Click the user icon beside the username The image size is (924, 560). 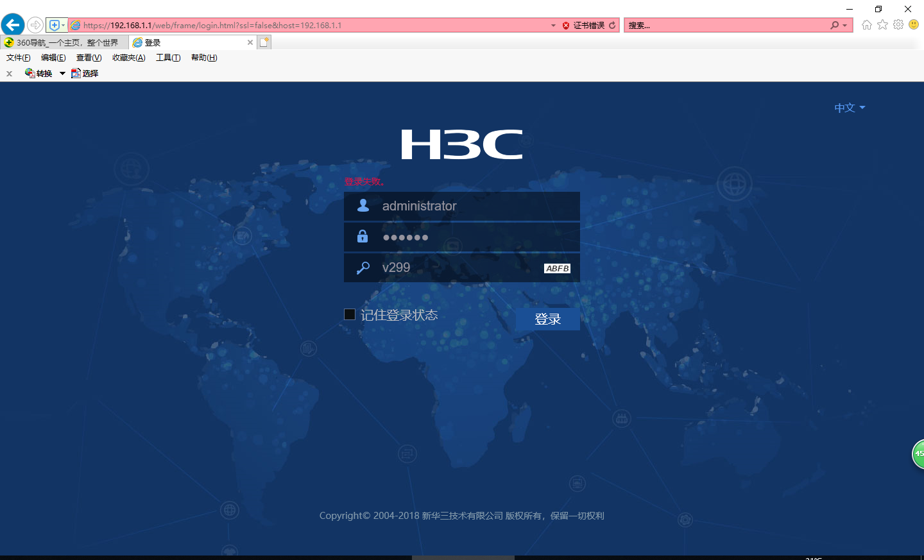363,205
